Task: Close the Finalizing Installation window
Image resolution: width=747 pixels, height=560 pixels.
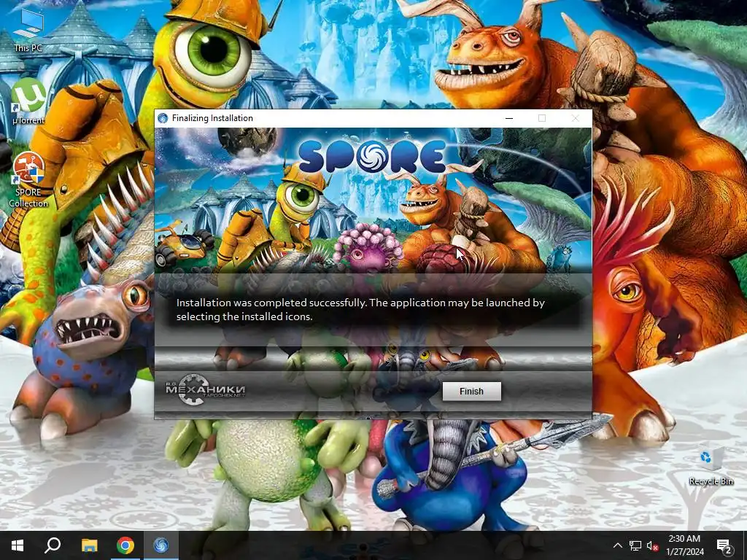Action: (576, 118)
